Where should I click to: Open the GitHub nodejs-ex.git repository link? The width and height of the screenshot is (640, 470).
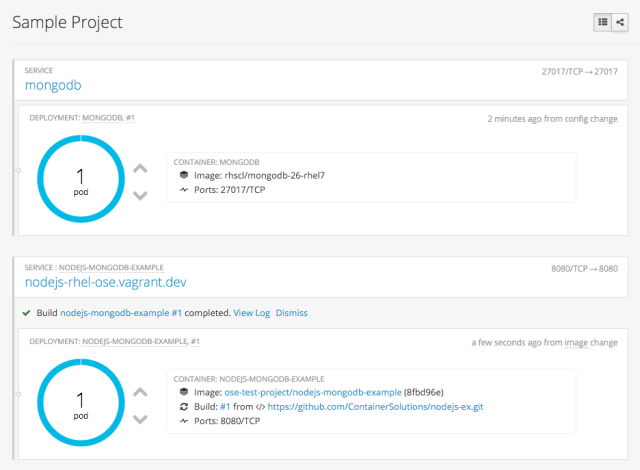point(375,407)
